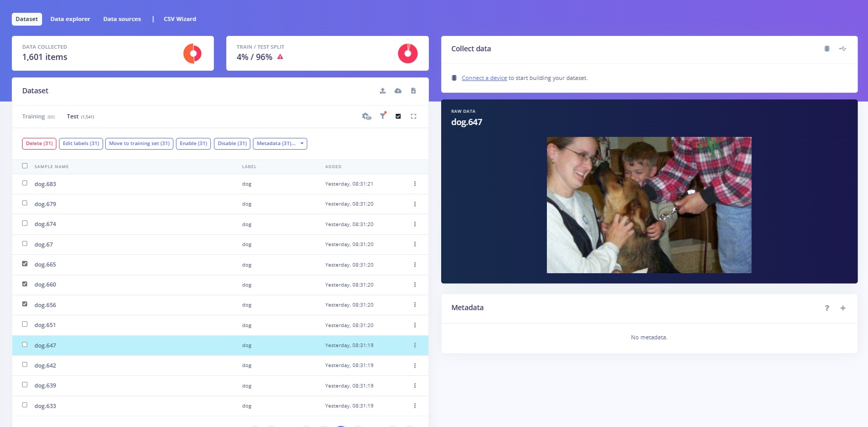This screenshot has width=868, height=427.
Task: Open the funnel filter icon
Action: coord(383,116)
